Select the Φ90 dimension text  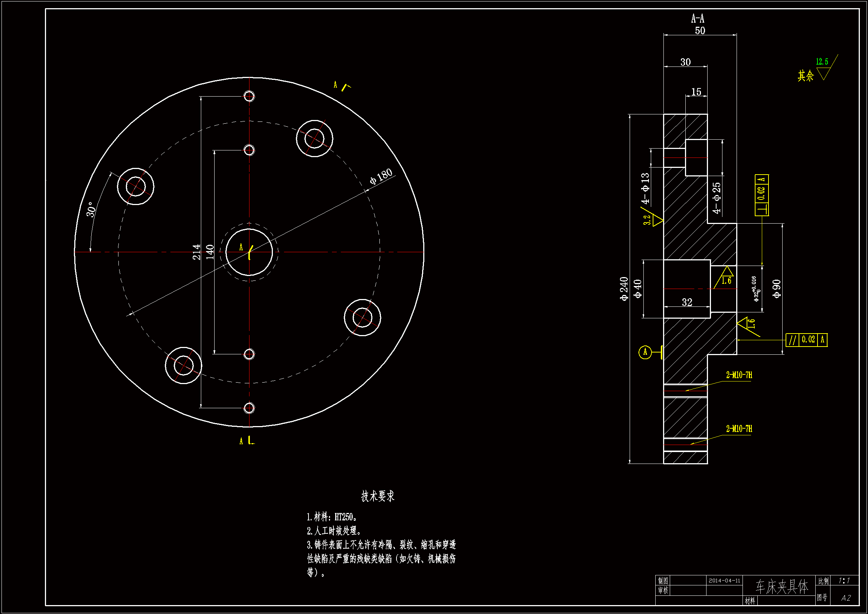(777, 289)
